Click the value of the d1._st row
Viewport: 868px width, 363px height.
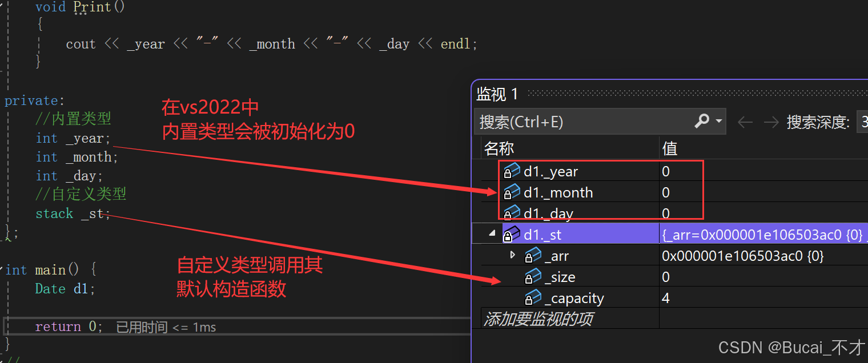(x=764, y=235)
